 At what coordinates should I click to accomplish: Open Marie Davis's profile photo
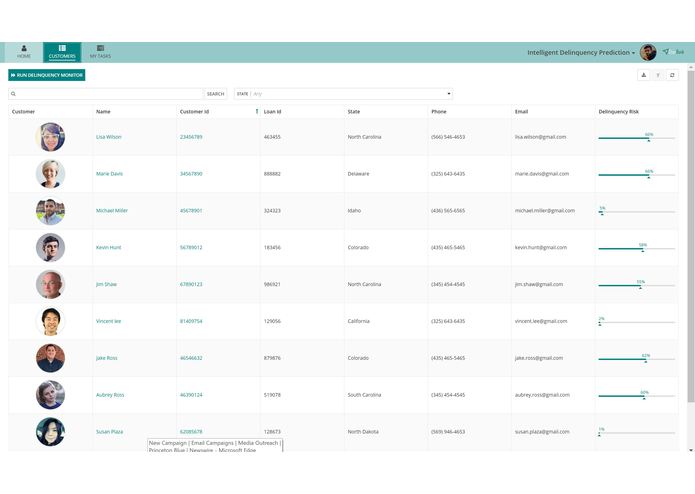[50, 174]
